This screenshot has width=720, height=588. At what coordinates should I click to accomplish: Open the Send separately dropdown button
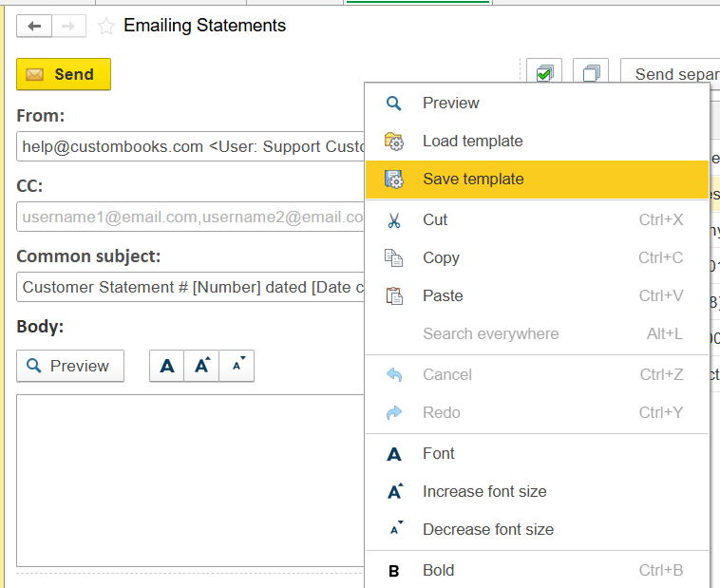(x=670, y=74)
